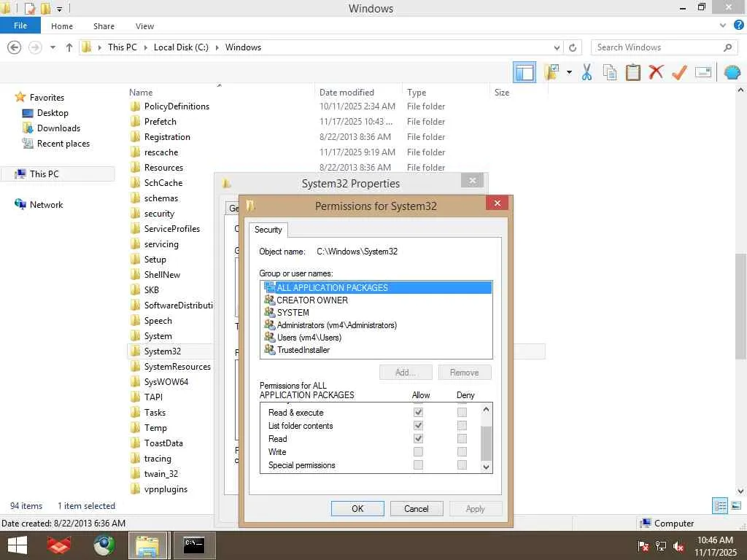747x560 pixels.
Task: Check Allow for Write permission
Action: pyautogui.click(x=418, y=452)
